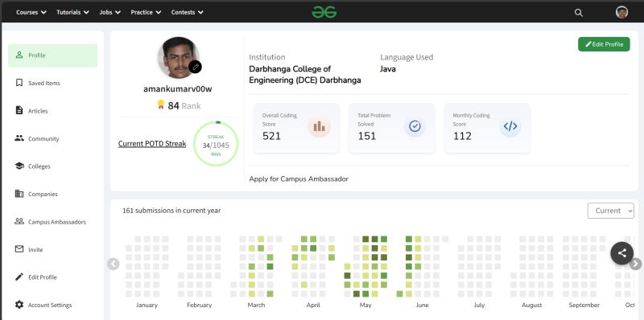Image resolution: width=644 pixels, height=320 pixels.
Task: Click the Invite envelope icon
Action: (19, 249)
